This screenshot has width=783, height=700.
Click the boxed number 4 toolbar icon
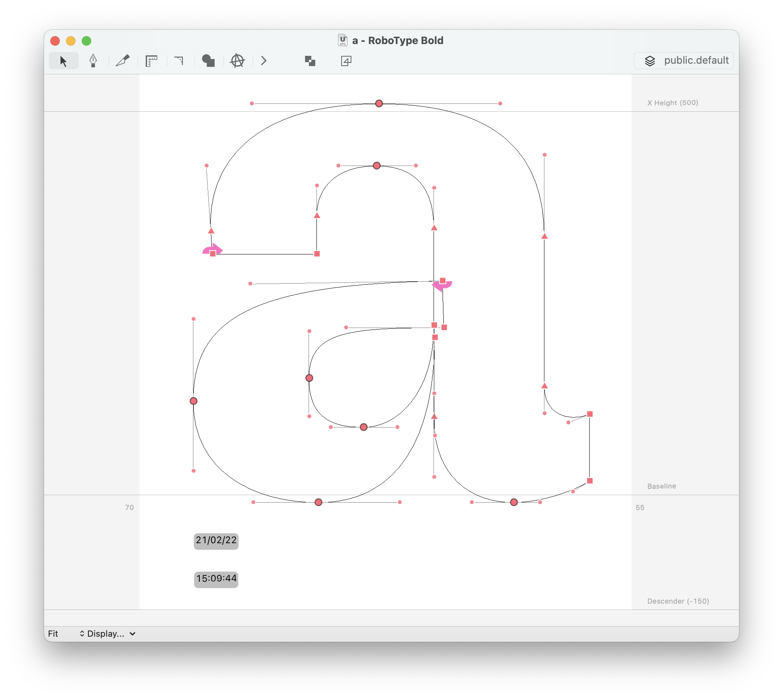(346, 61)
